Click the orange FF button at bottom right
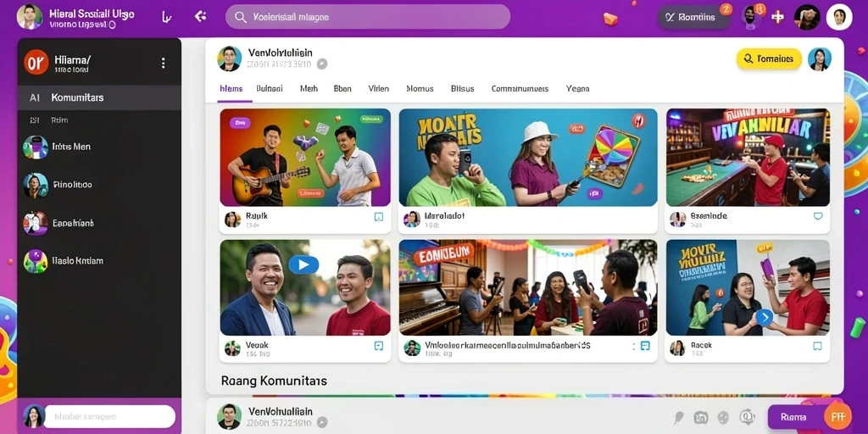Screen dimensions: 868x434 click(x=837, y=417)
